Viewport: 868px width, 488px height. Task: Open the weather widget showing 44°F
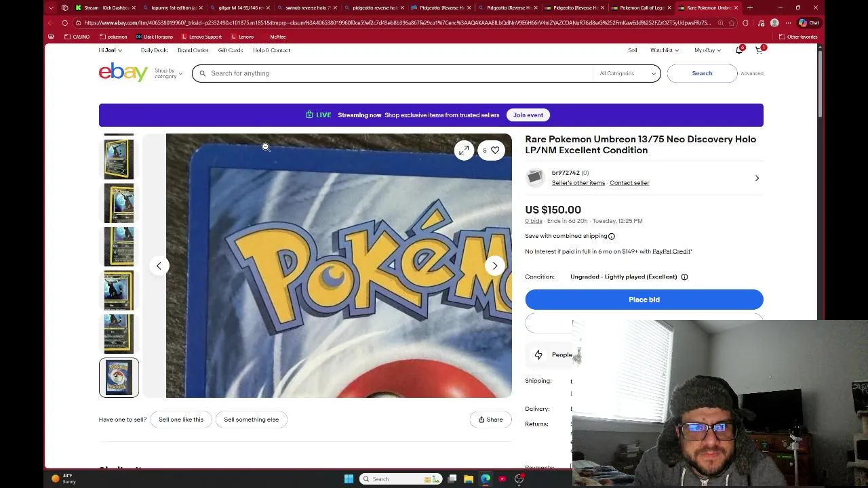tap(63, 479)
